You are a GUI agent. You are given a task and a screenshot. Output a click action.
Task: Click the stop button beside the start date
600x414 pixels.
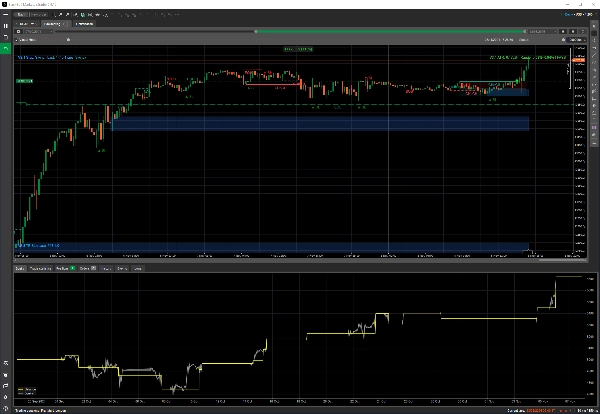(x=18, y=31)
